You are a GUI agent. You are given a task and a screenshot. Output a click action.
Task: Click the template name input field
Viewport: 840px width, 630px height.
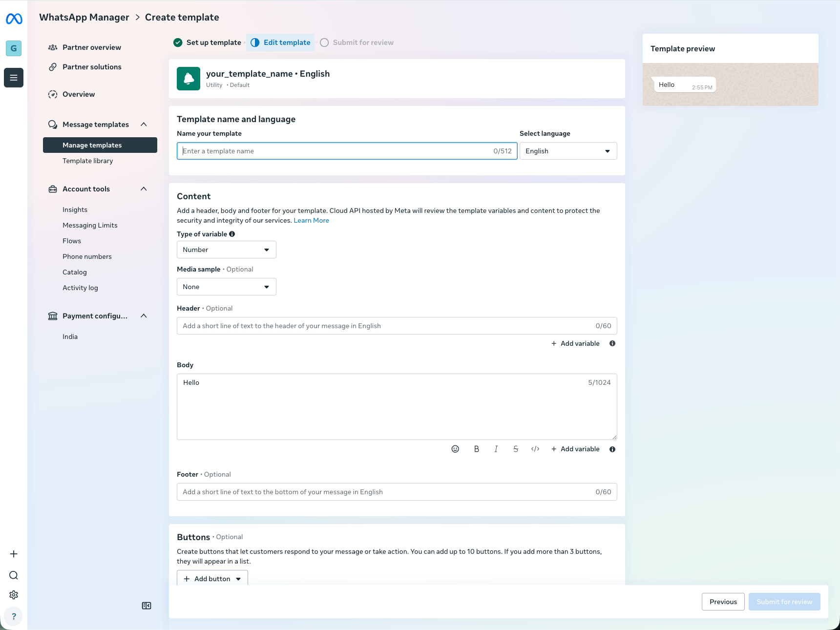pyautogui.click(x=337, y=151)
